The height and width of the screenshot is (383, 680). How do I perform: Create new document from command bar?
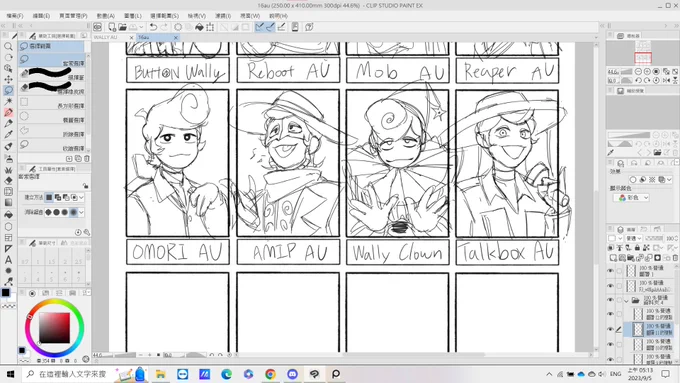[x=112, y=27]
